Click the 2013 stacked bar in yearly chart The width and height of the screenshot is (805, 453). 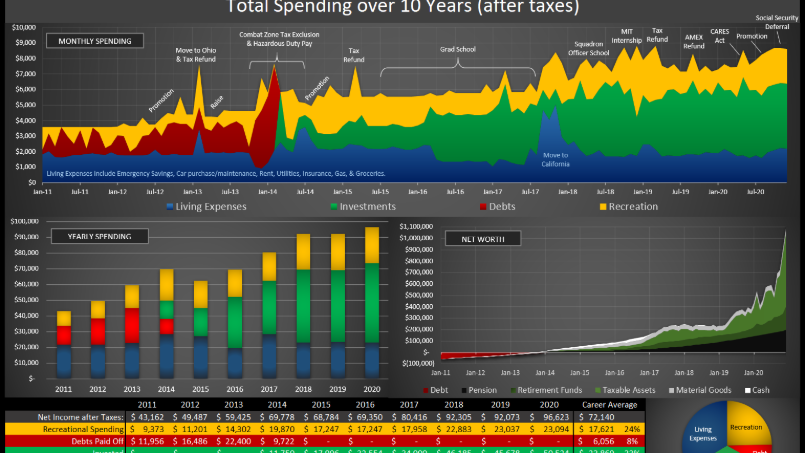132,332
